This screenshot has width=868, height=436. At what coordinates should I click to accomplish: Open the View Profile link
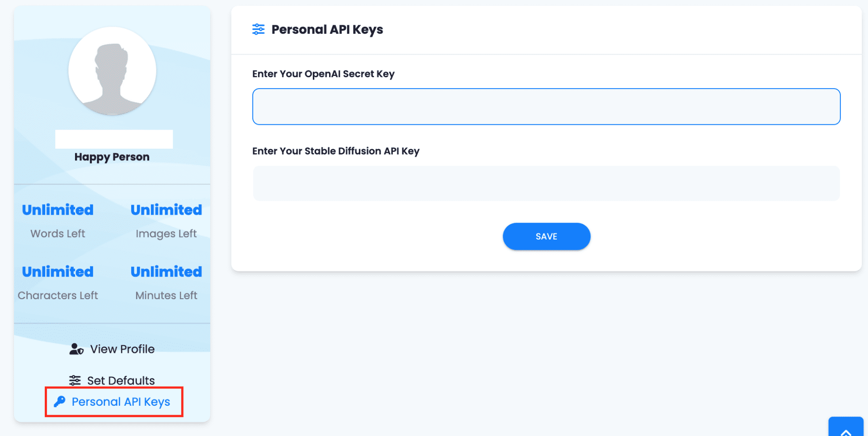(x=122, y=349)
